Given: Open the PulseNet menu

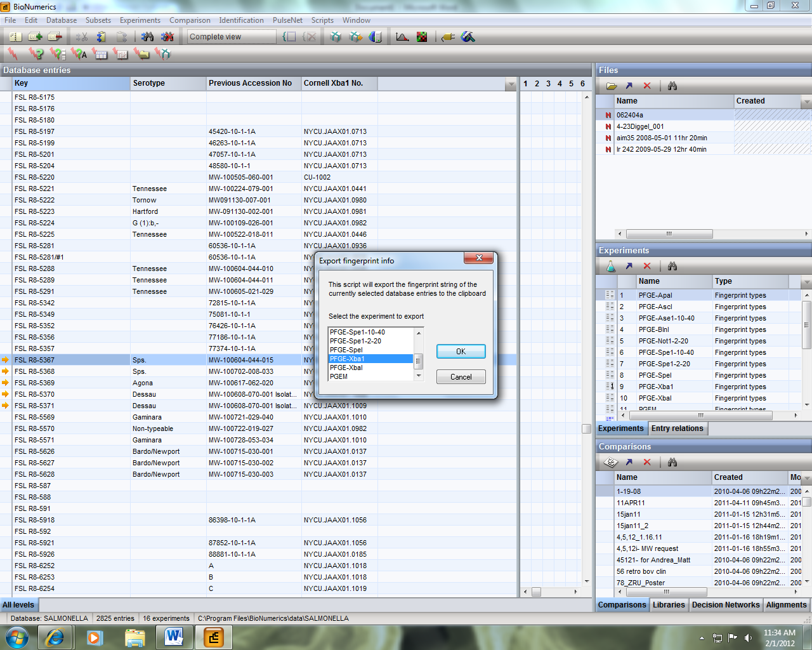Looking at the screenshot, I should pos(288,20).
